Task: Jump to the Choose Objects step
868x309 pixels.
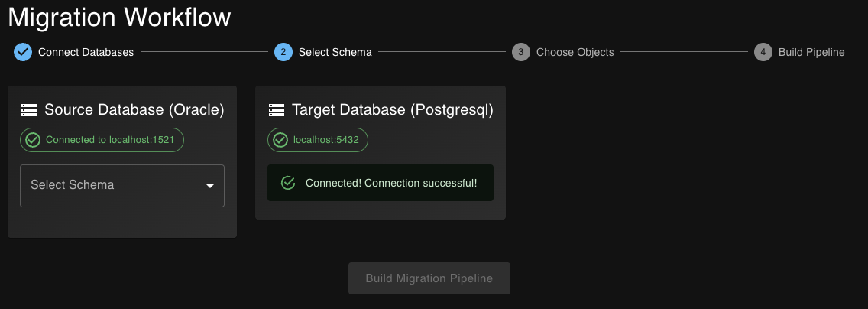Action: [575, 52]
